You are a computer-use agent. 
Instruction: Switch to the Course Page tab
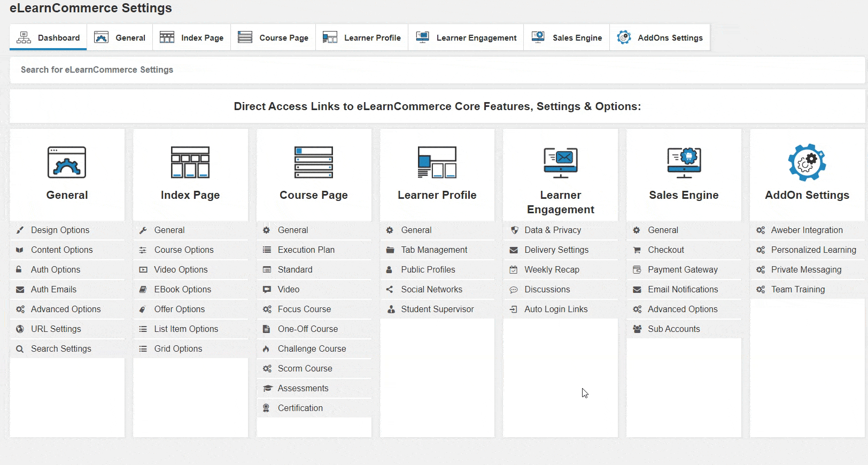click(273, 37)
